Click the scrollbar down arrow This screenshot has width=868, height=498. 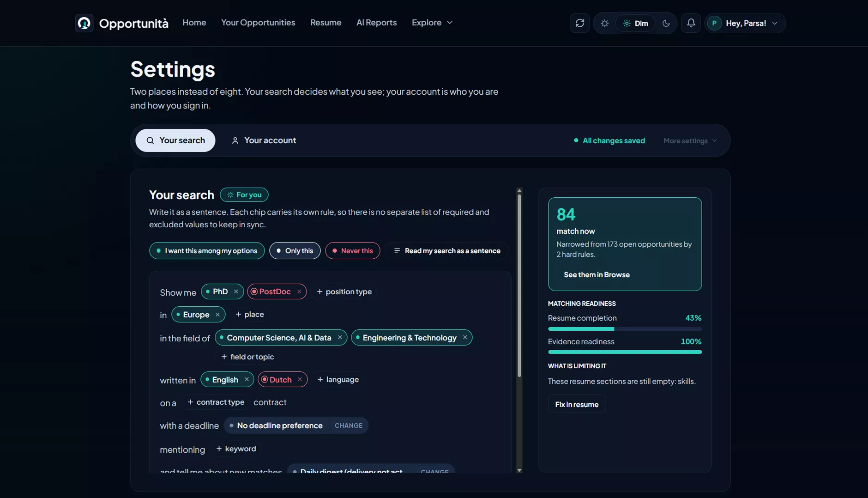coord(519,470)
